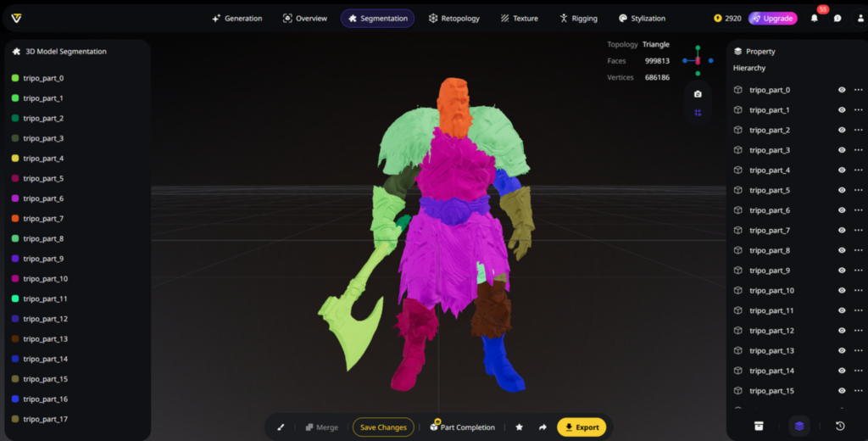The image size is (868, 441).
Task: Open the archive box icon
Action: pos(759,426)
